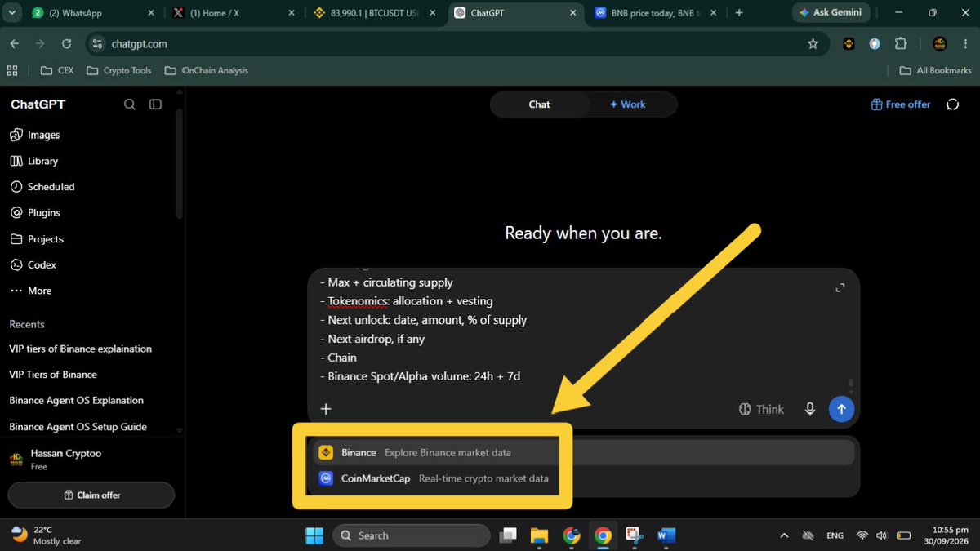Open a new browser tab
The width and height of the screenshot is (980, 551).
(739, 13)
